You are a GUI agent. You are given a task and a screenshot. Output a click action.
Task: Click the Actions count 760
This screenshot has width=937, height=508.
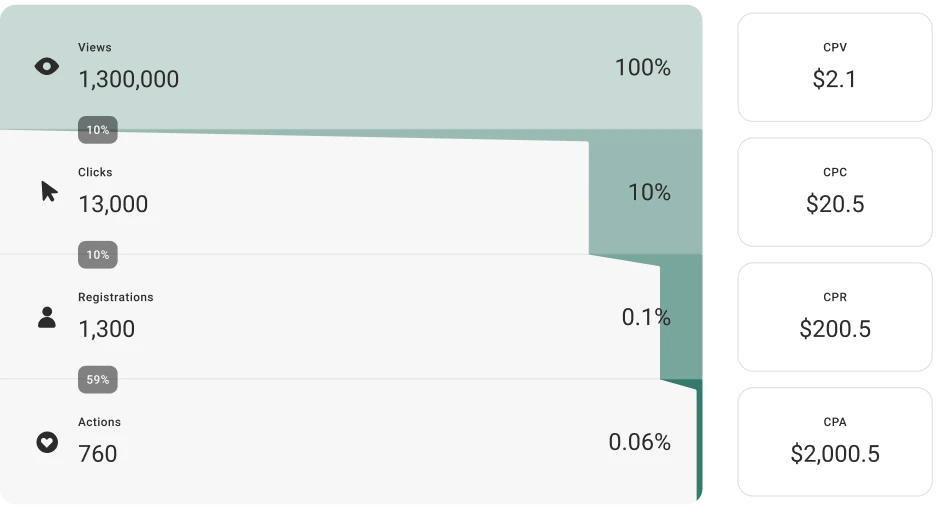[97, 454]
